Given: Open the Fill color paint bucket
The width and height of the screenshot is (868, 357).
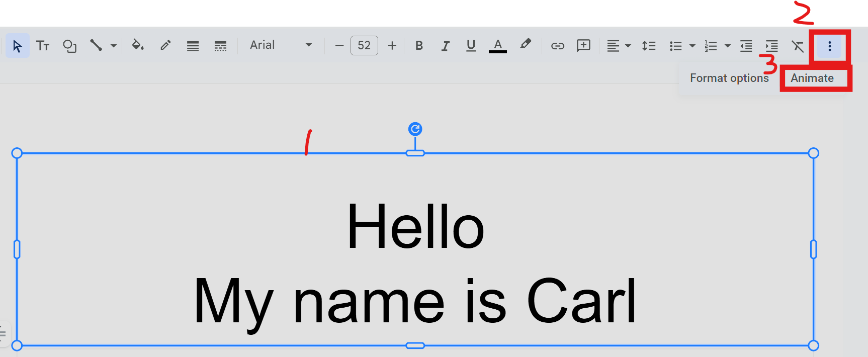Looking at the screenshot, I should [x=137, y=46].
